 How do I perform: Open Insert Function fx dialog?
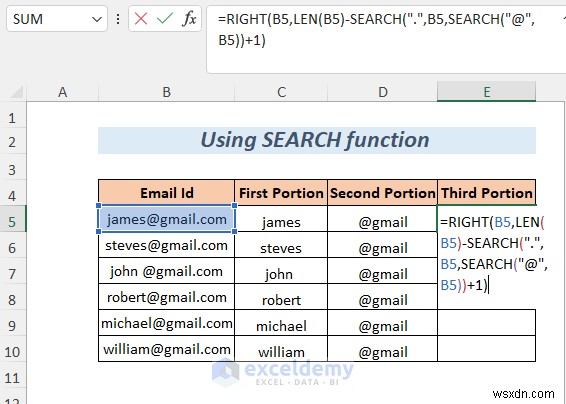pos(189,18)
